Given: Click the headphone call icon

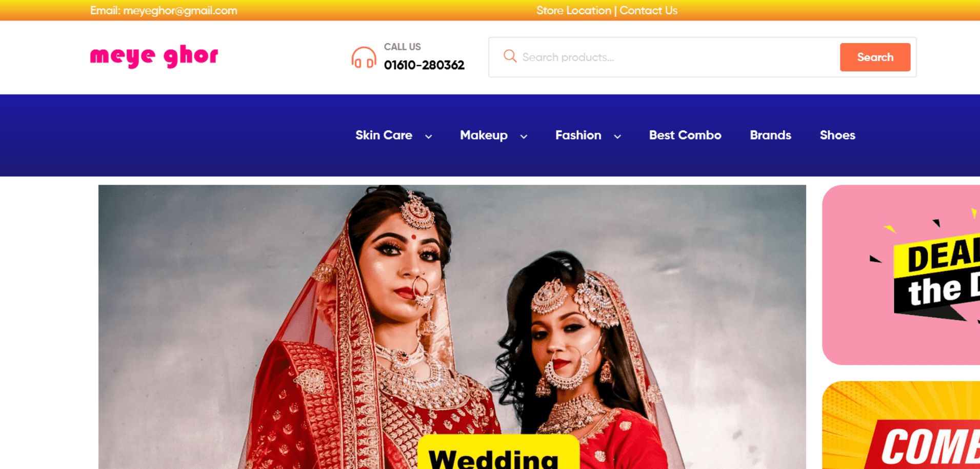Looking at the screenshot, I should 364,57.
